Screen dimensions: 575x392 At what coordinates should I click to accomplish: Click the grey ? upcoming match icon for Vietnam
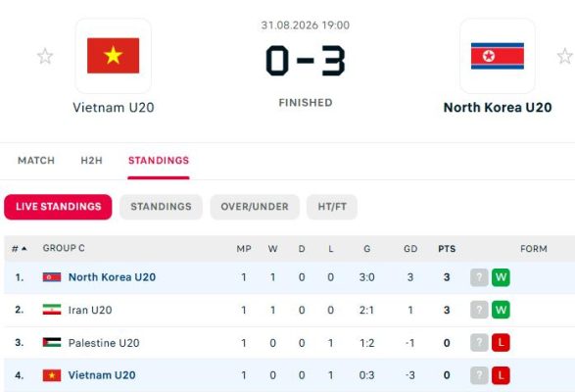tap(479, 375)
